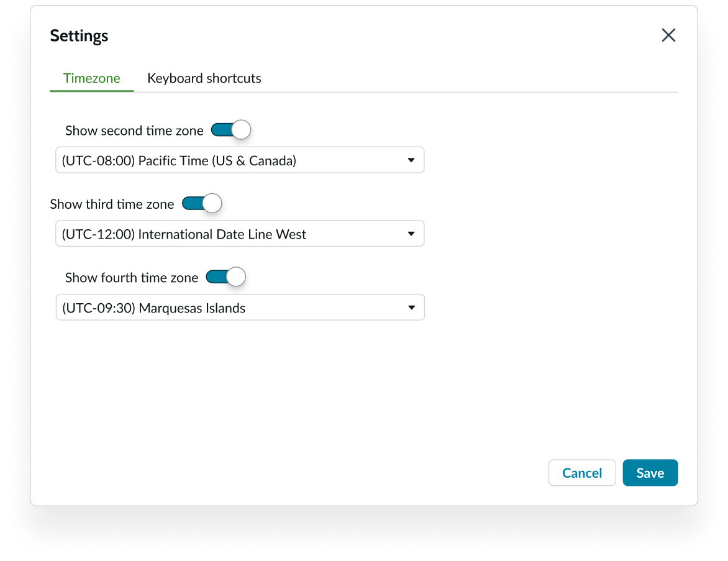Toggle off Show fourth time zone
728x561 pixels.
pyautogui.click(x=225, y=277)
